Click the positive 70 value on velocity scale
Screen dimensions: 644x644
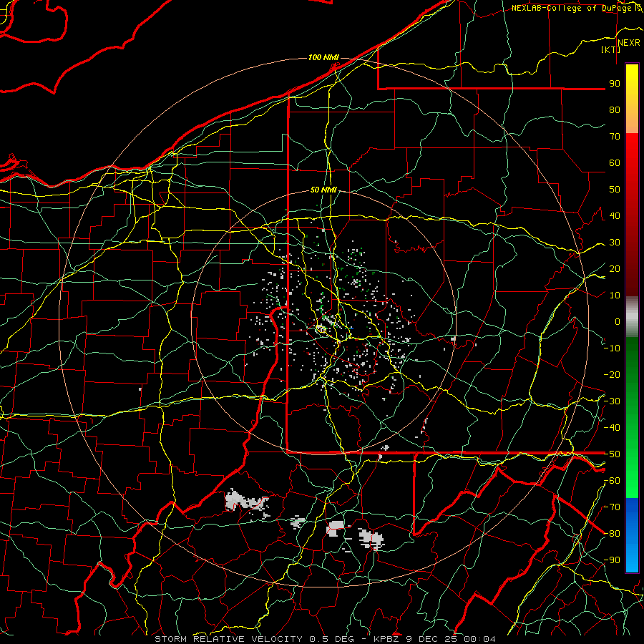click(615, 137)
